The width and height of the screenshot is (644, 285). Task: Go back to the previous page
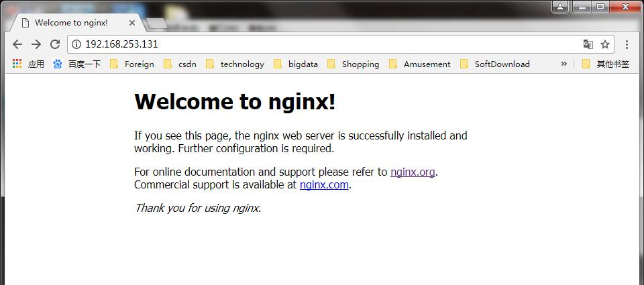(17, 44)
